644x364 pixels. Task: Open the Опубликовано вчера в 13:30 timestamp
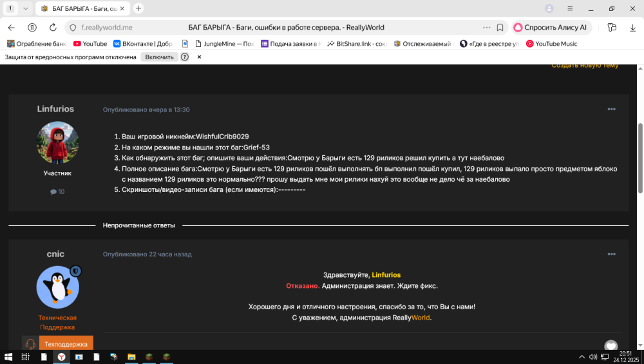pos(146,110)
